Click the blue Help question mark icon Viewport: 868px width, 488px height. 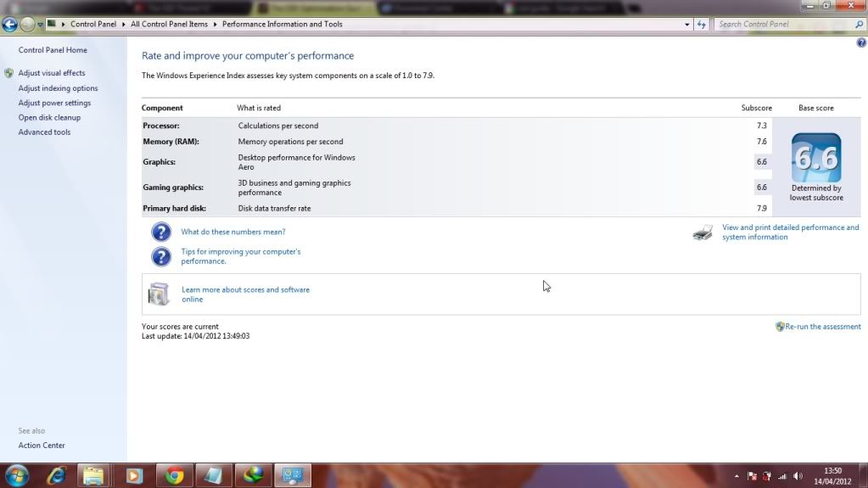[861, 42]
